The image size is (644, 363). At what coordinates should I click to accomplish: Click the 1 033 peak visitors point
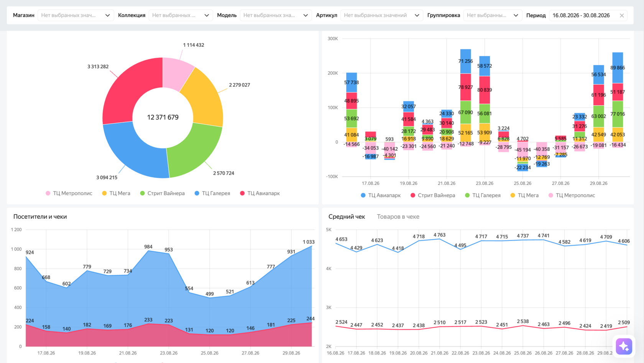coord(312,246)
